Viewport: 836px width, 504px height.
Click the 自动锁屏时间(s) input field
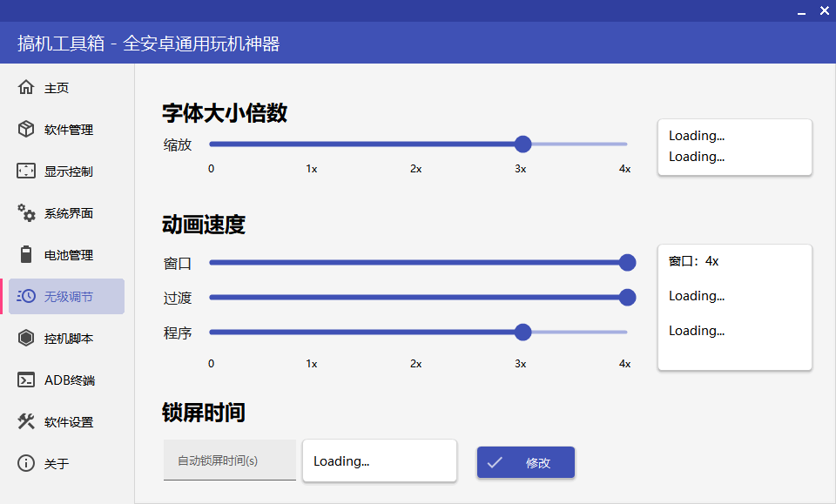point(229,460)
